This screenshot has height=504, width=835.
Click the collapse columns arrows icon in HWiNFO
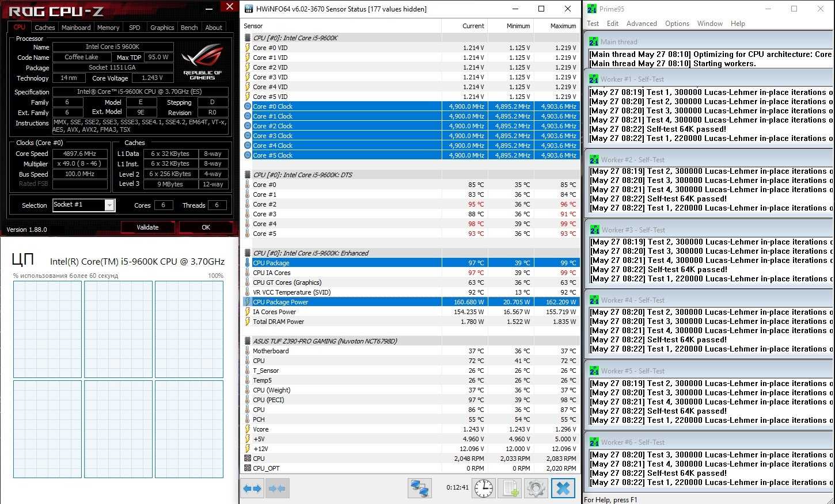tap(277, 488)
